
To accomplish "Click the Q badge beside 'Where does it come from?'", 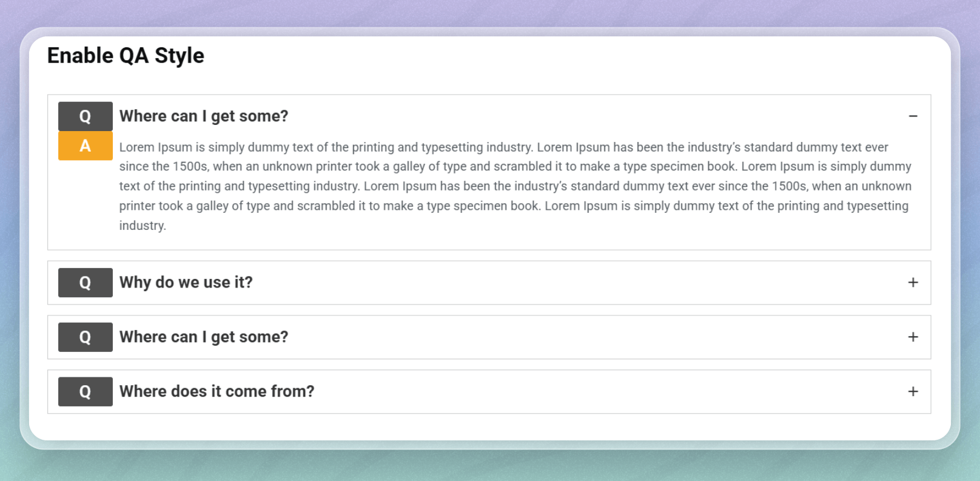I will coord(85,392).
